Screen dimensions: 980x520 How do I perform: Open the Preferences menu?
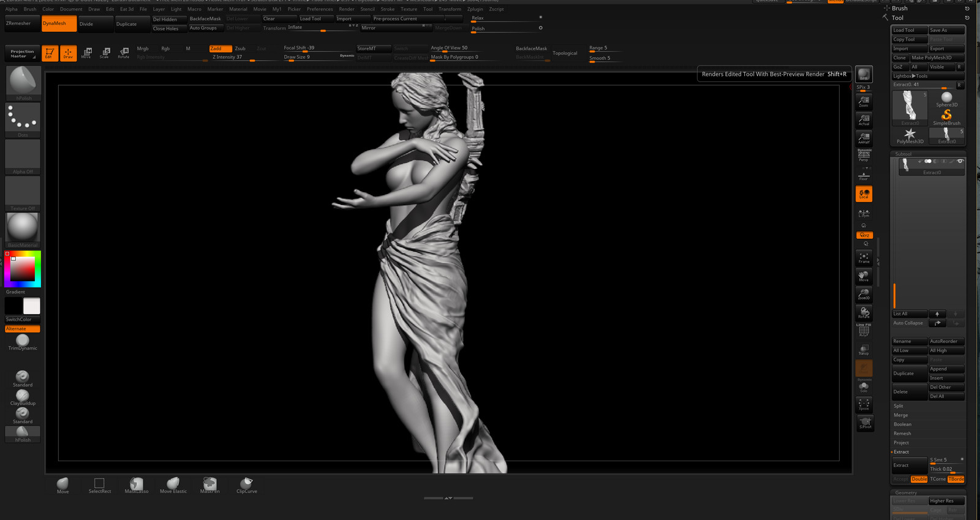[320, 9]
